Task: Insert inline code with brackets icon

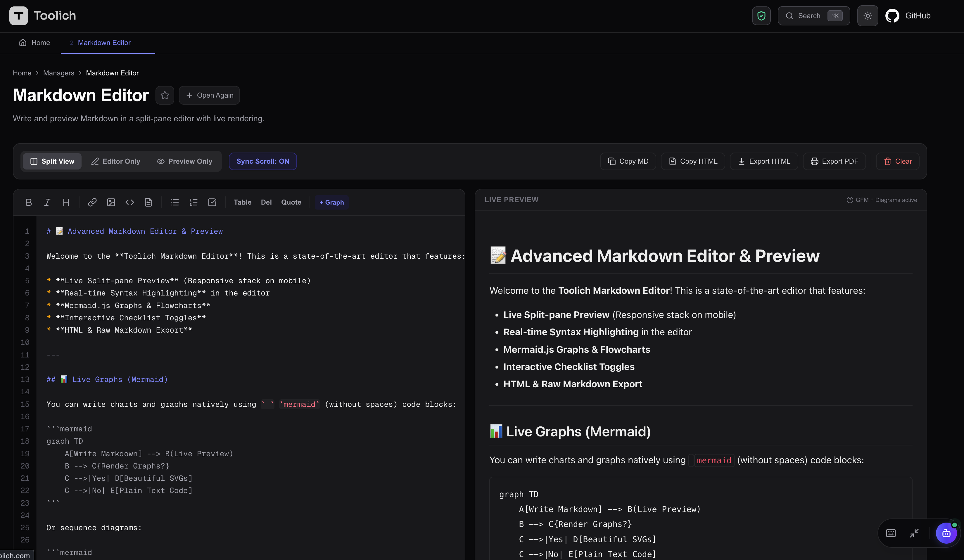Action: (130, 202)
